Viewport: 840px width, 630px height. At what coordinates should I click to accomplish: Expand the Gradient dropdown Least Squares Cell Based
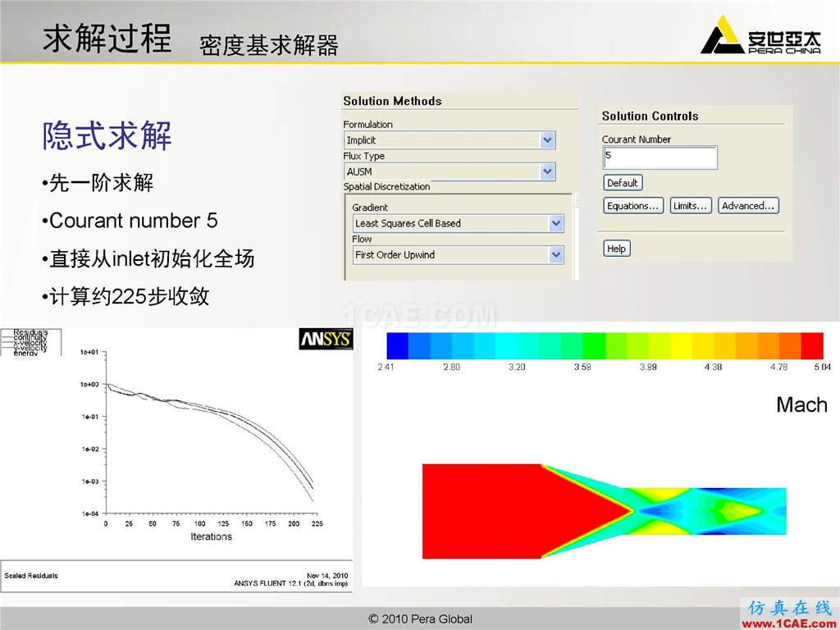click(x=459, y=223)
